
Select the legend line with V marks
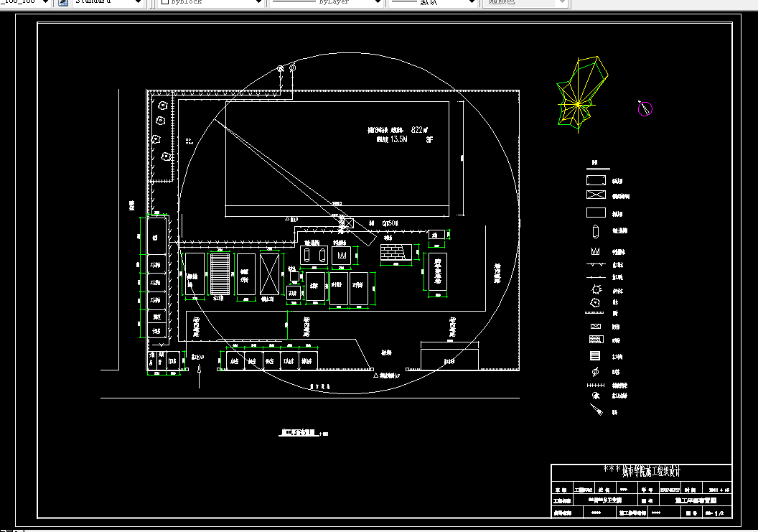tap(596, 264)
